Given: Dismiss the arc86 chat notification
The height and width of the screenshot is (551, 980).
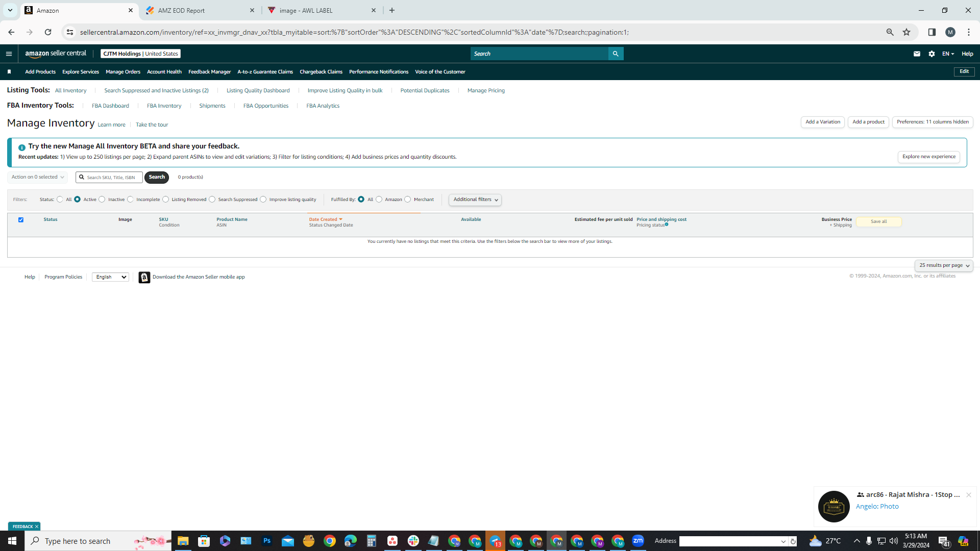Looking at the screenshot, I should click(x=968, y=495).
